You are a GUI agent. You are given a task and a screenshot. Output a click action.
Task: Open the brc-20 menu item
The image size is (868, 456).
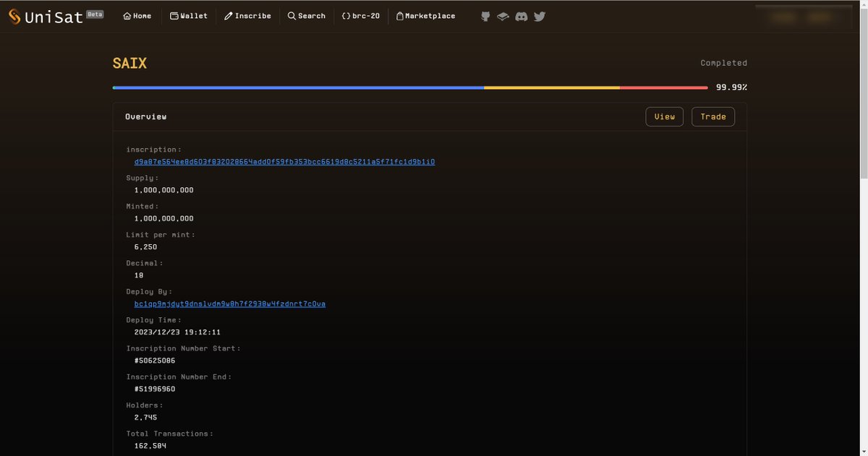click(361, 16)
